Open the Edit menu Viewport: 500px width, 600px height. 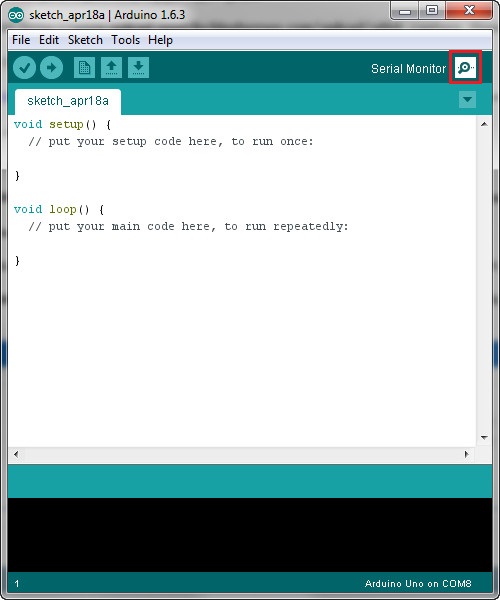point(49,40)
